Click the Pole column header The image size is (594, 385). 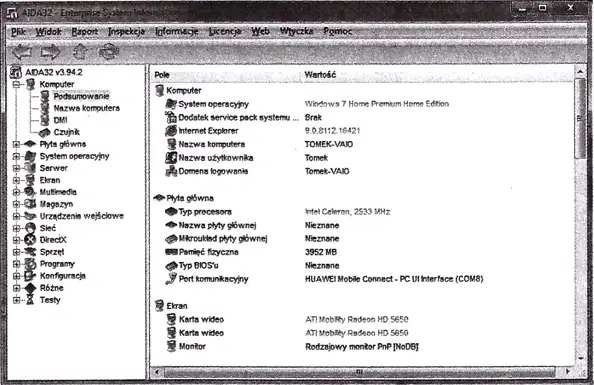(162, 75)
